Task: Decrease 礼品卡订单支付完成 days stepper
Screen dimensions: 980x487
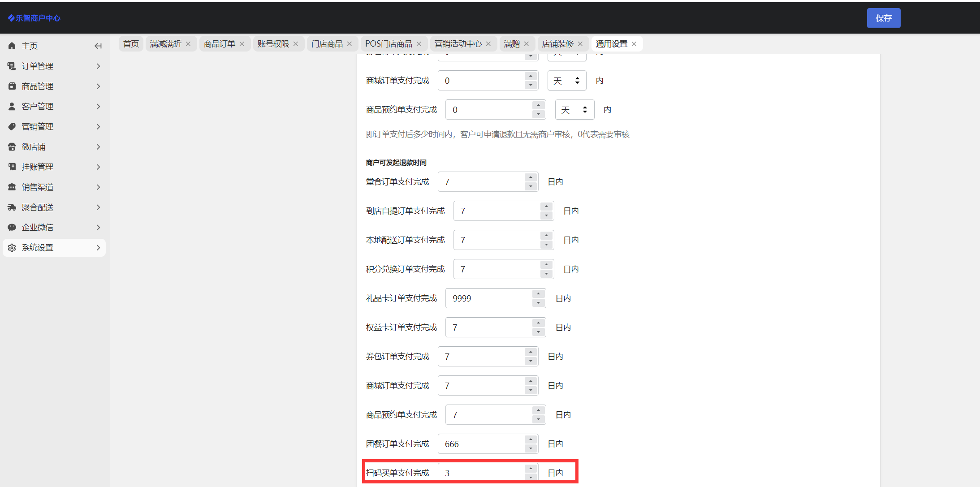Action: point(538,303)
